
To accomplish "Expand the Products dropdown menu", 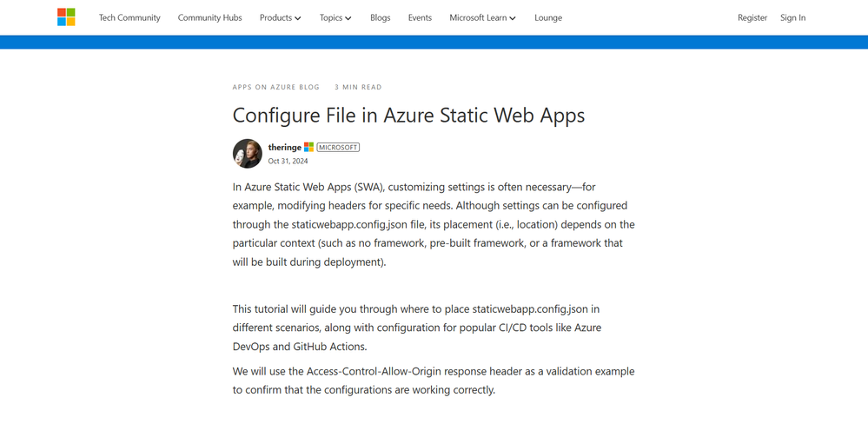I will coord(280,17).
